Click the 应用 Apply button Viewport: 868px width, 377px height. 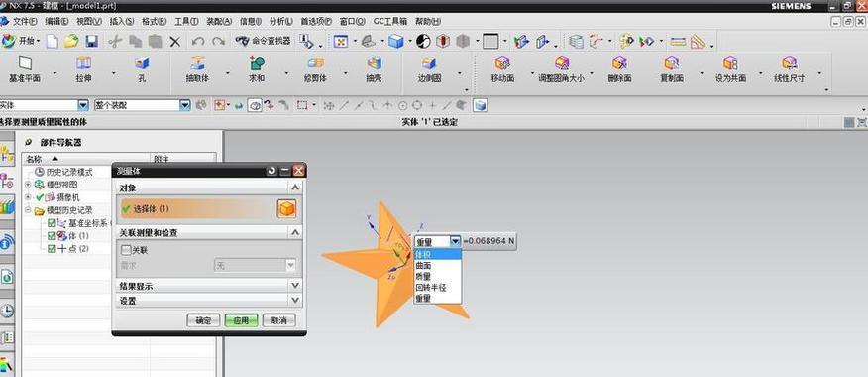pyautogui.click(x=241, y=320)
